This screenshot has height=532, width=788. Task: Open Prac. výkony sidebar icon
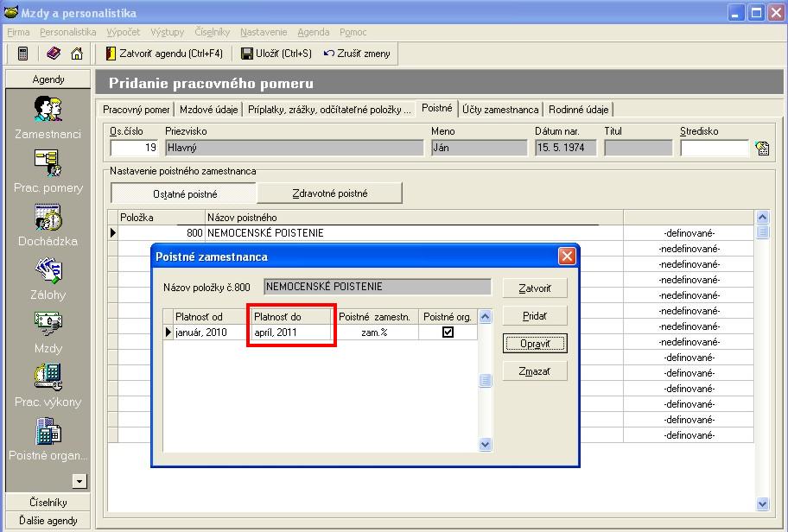[x=48, y=377]
